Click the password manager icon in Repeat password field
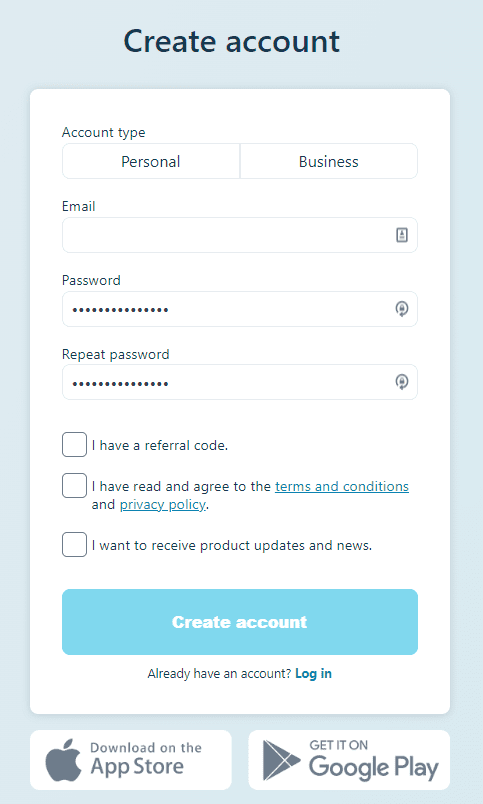The height and width of the screenshot is (804, 483). click(x=402, y=382)
